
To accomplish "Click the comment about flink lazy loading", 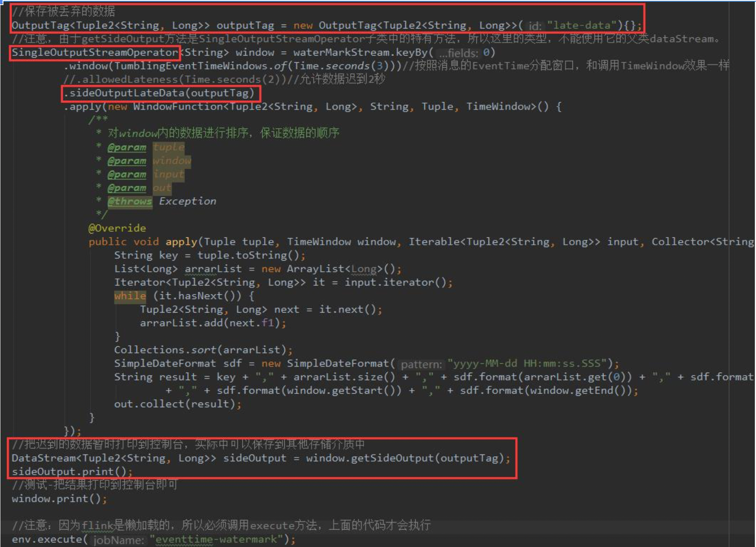I will click(221, 525).
